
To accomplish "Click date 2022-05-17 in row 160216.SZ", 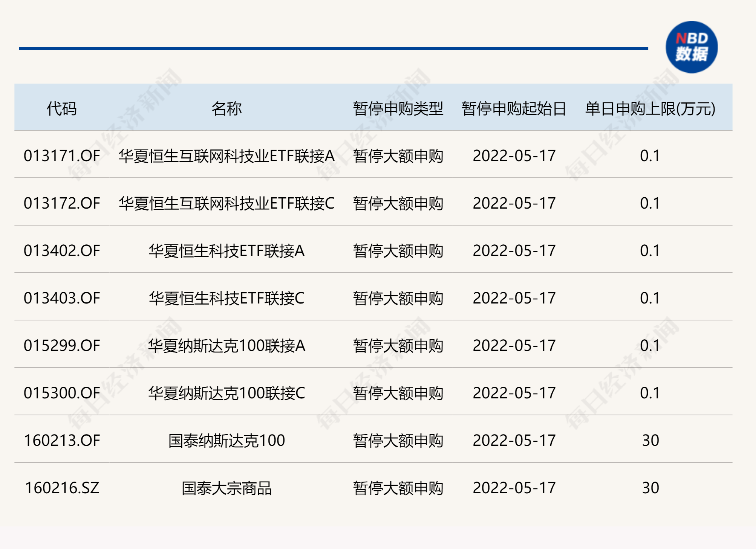I will [x=514, y=488].
